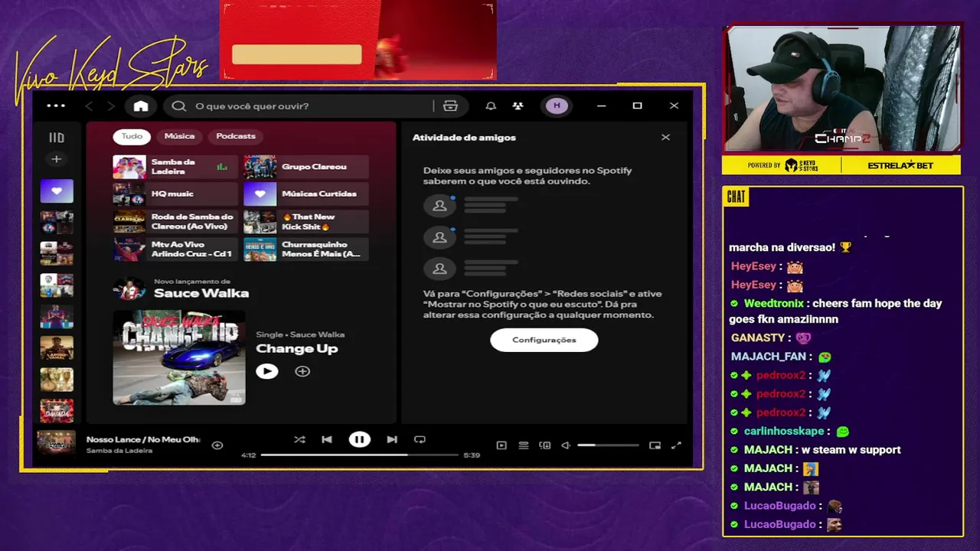
Task: Create new playlist with plus icon
Action: tap(56, 159)
